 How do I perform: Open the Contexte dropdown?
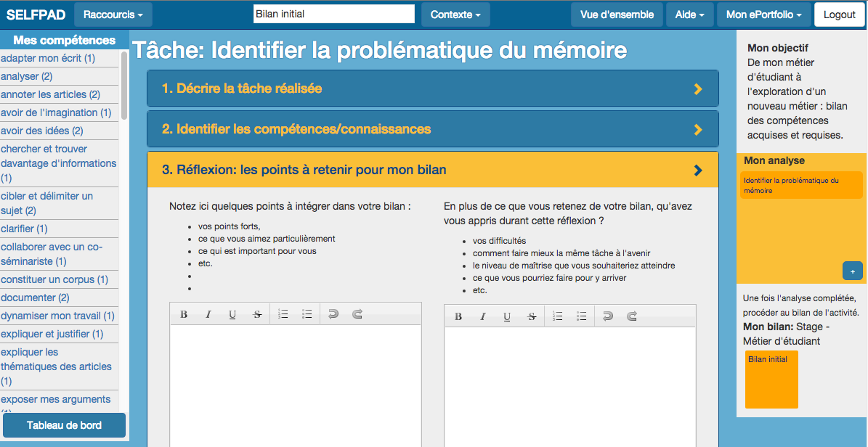tap(455, 15)
